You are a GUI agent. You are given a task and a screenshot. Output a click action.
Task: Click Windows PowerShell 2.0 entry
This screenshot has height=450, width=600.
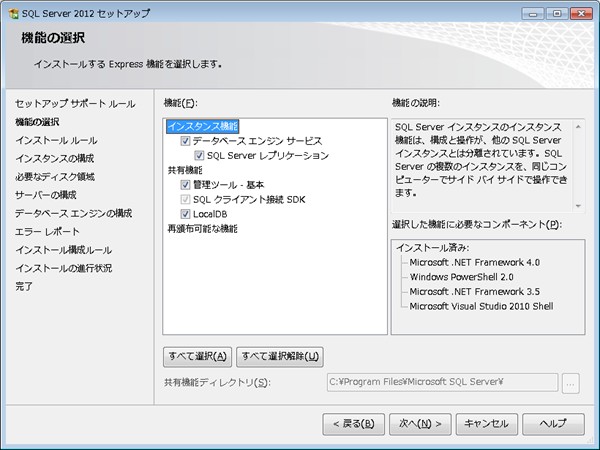point(461,277)
